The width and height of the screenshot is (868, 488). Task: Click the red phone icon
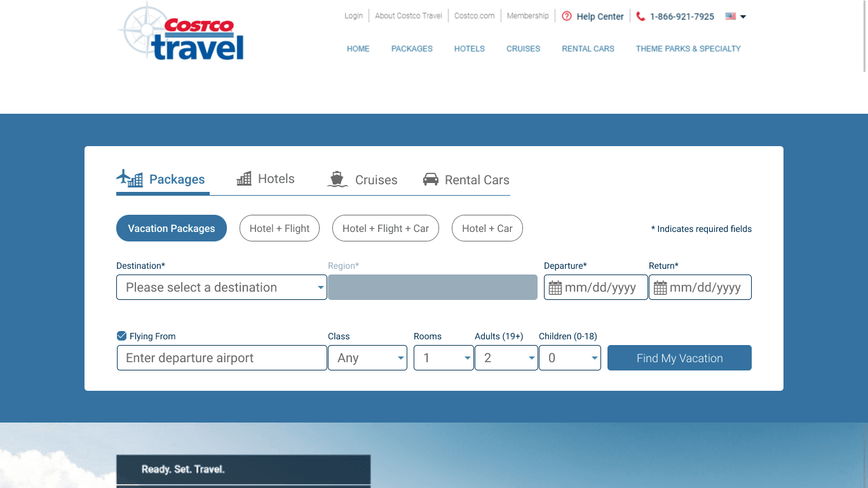[x=641, y=17]
